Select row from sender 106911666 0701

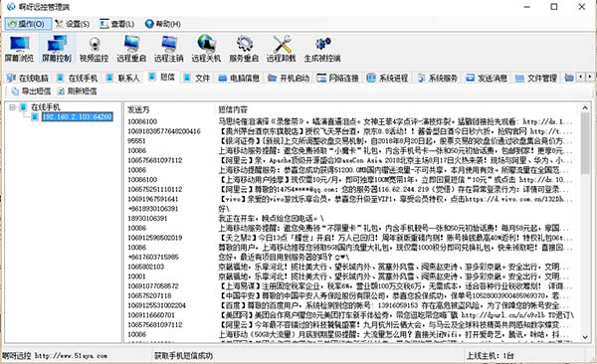pos(349,315)
